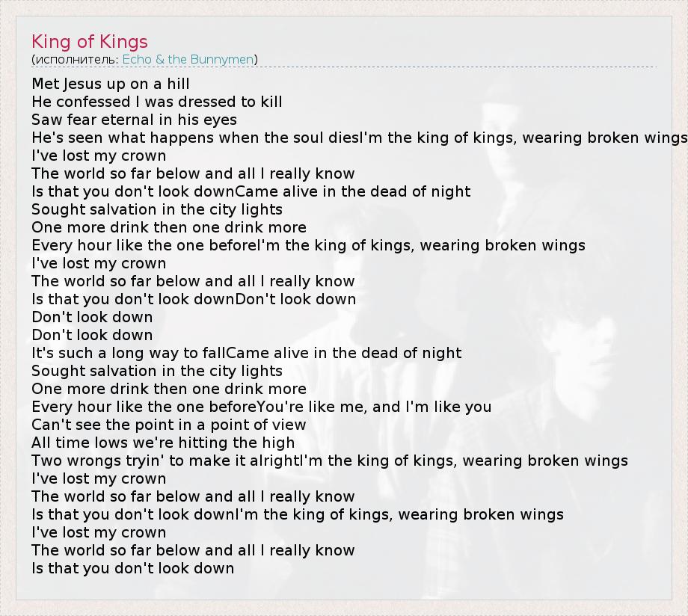Click the line ending 'You're like me, and I'm like you'

coord(262,407)
